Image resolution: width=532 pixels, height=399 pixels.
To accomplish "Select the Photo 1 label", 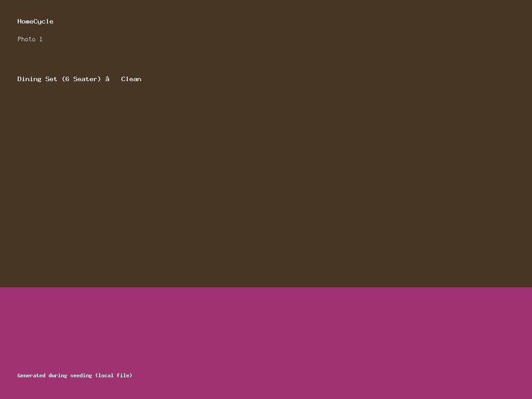I will point(30,39).
